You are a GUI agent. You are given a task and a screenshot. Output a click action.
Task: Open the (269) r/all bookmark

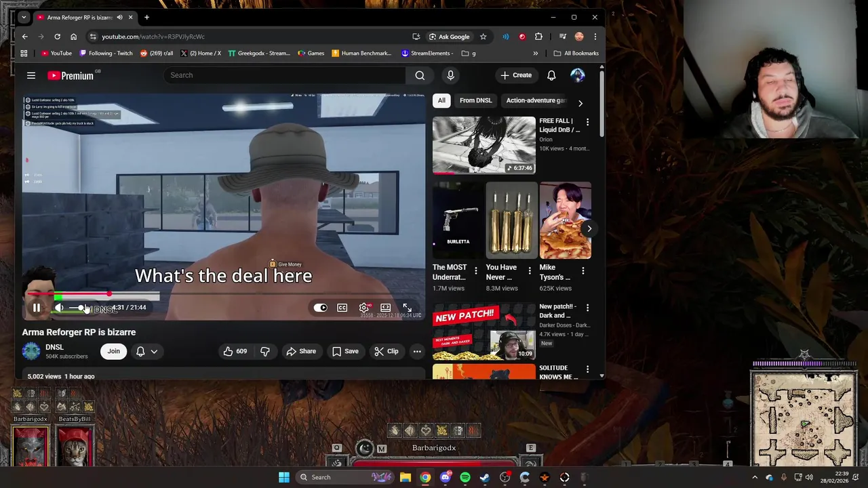(x=156, y=54)
